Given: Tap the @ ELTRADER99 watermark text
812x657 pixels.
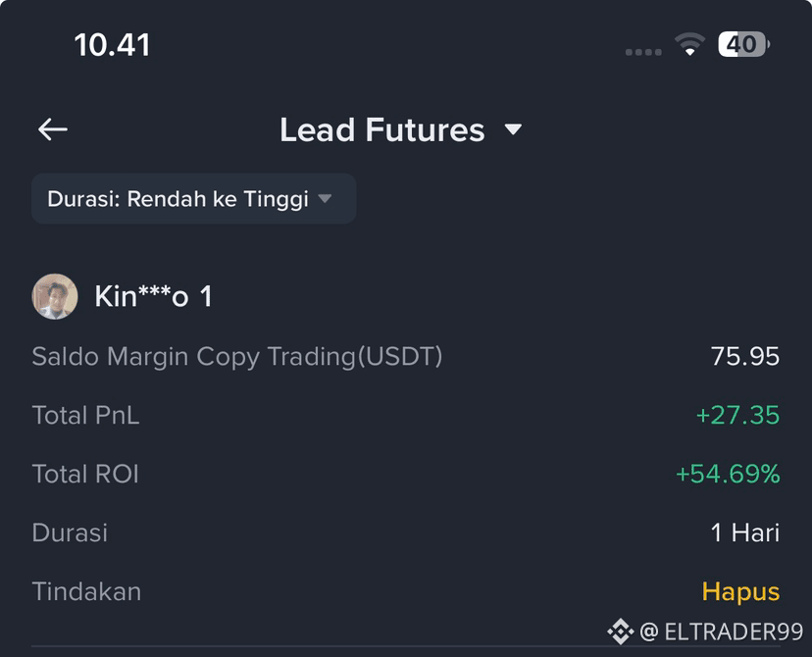Looking at the screenshot, I should coord(722,632).
